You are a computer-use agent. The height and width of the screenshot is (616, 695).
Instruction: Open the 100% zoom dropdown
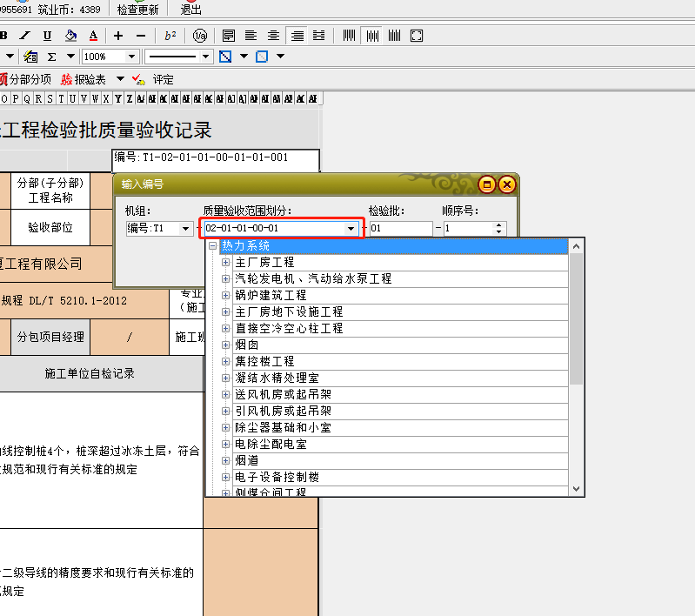[131, 57]
